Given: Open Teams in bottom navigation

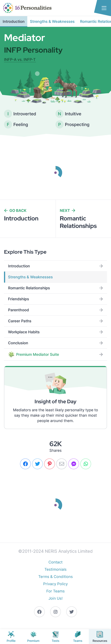Looking at the screenshot, I should [x=78, y=636].
